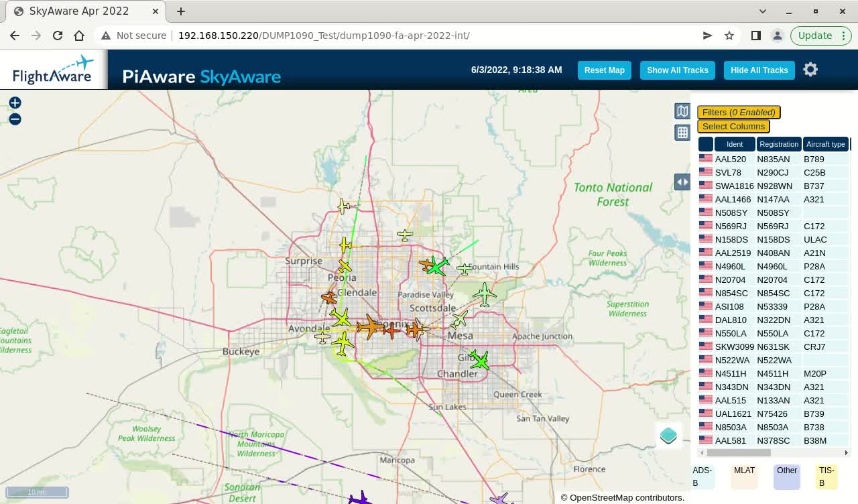858x504 pixels.
Task: Select ASI108 aircraft row
Action: click(774, 306)
